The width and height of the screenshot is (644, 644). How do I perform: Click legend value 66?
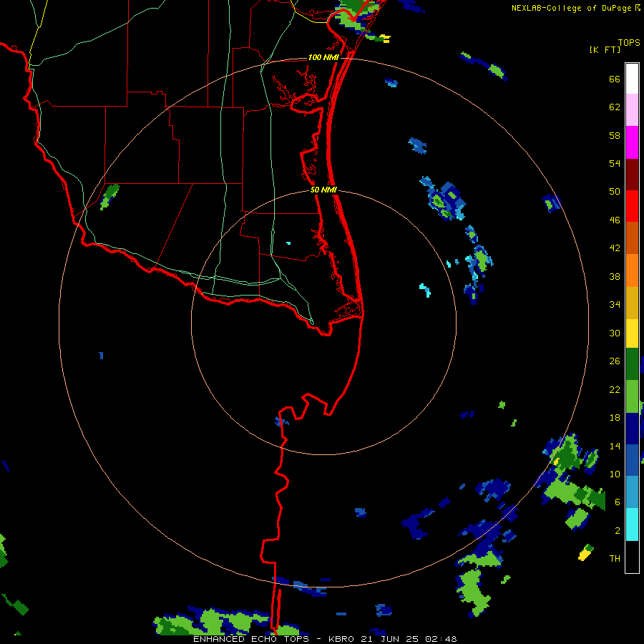coord(615,79)
